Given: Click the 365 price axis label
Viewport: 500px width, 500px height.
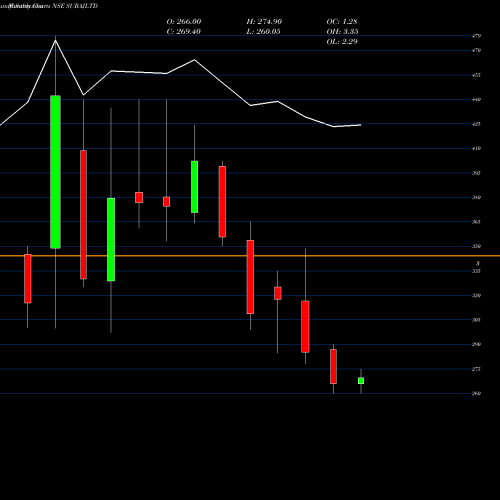Looking at the screenshot, I should click(x=476, y=222).
